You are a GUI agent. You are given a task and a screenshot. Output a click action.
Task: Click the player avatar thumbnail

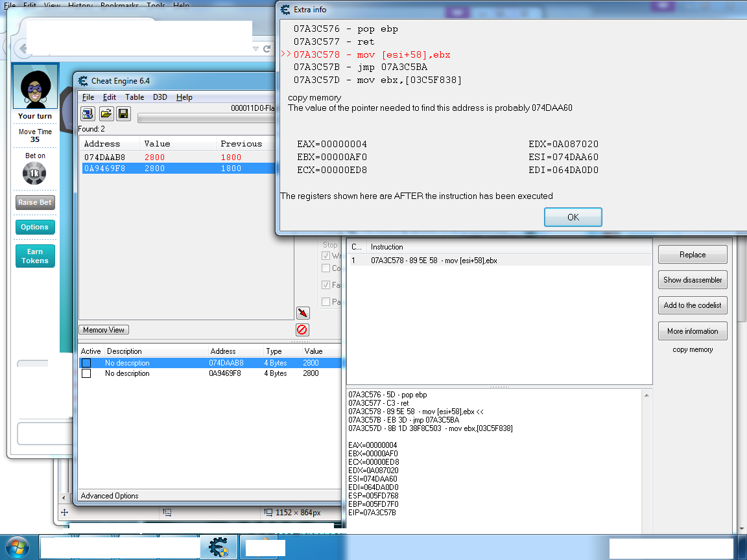click(35, 87)
